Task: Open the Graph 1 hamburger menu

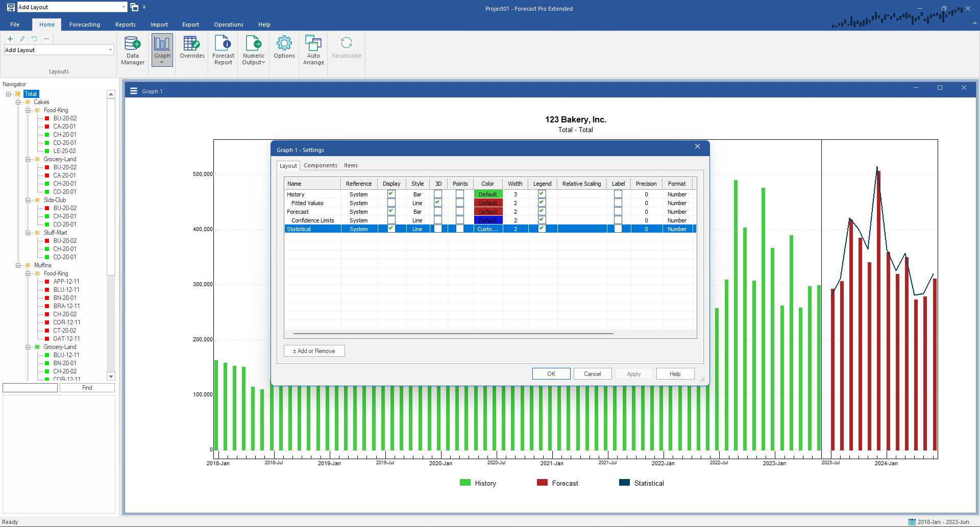Action: coord(134,91)
